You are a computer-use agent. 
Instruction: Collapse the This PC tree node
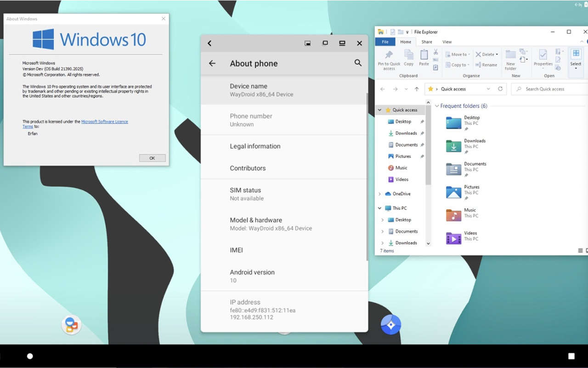379,208
